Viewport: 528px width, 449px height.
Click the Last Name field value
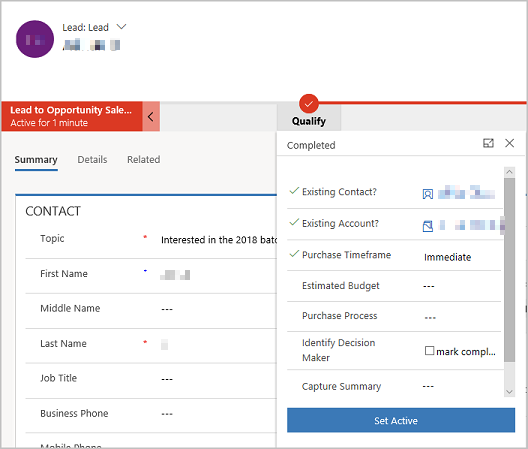point(164,344)
